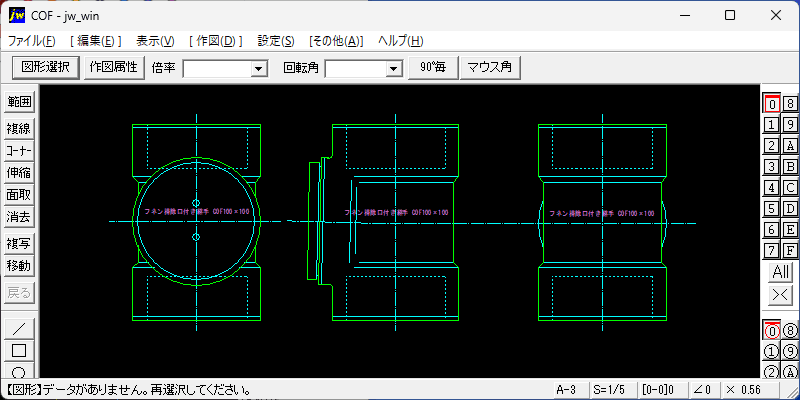Select the circle drawing tool icon
The height and width of the screenshot is (400, 800).
tap(19, 370)
